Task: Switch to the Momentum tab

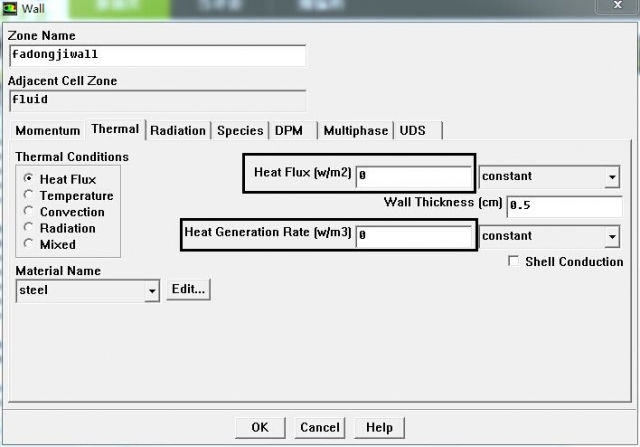Action: tap(48, 131)
